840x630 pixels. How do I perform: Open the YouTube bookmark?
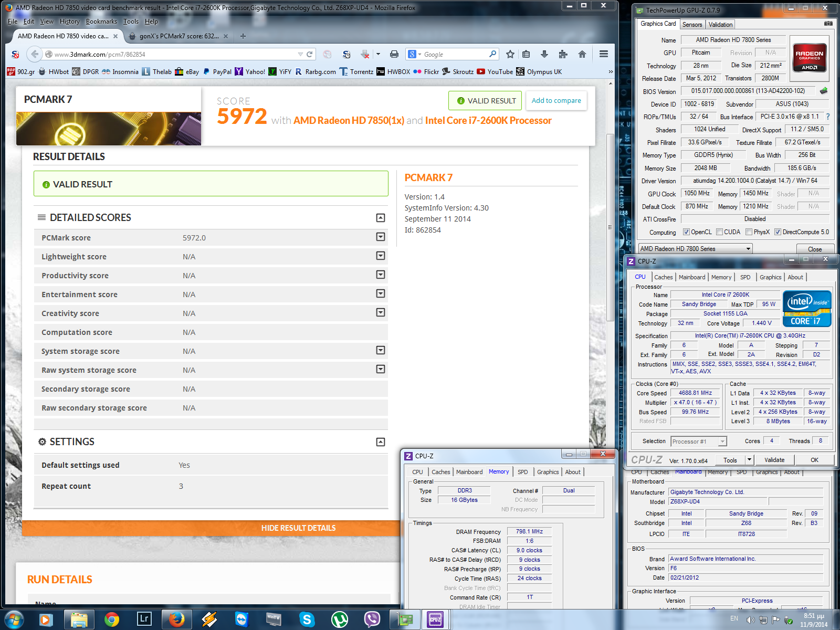click(495, 72)
